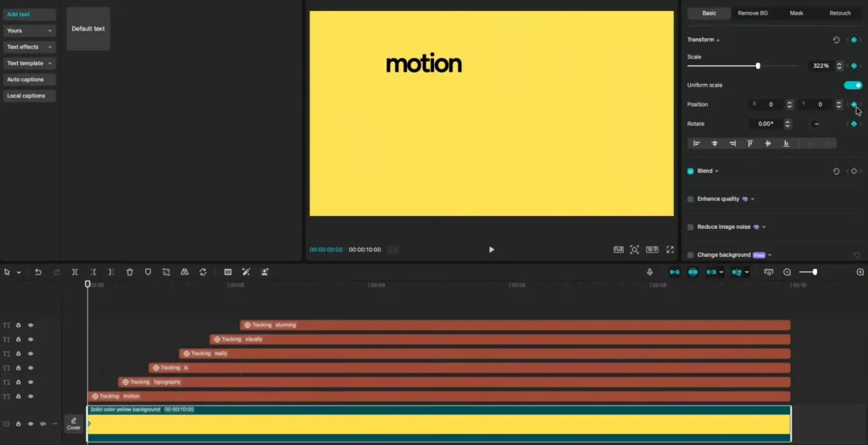The height and width of the screenshot is (445, 868).
Task: Hide the 'motion' text track with eye icon
Action: [31, 397]
